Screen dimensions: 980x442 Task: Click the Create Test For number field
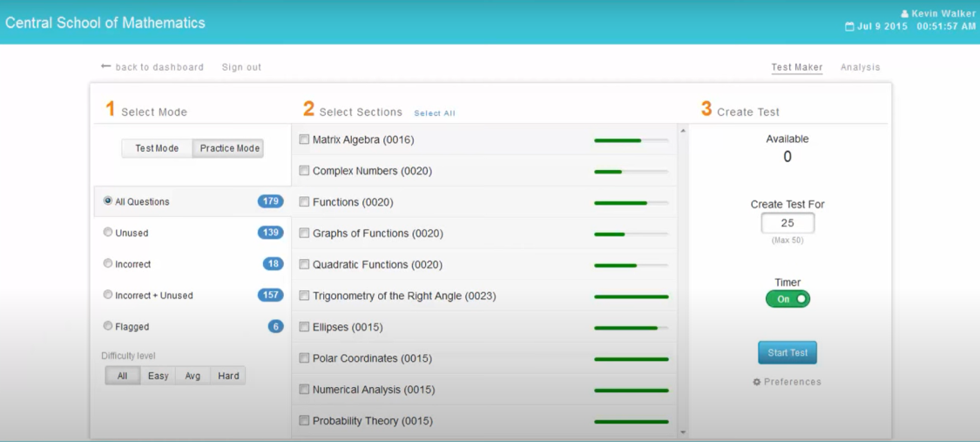coord(787,223)
